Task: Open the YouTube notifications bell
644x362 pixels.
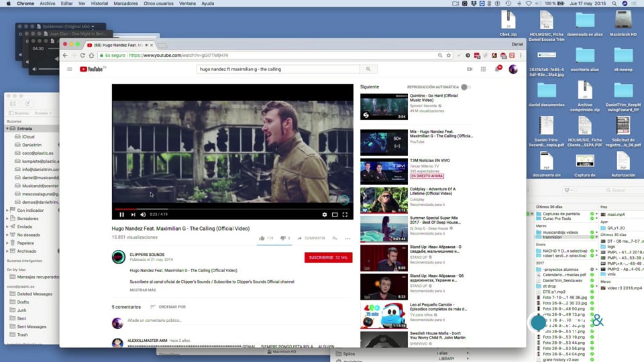Action: (x=497, y=68)
